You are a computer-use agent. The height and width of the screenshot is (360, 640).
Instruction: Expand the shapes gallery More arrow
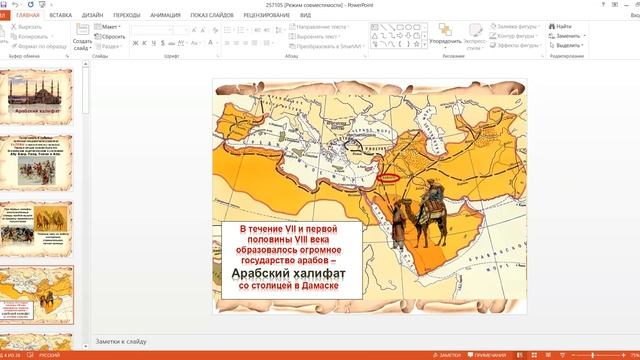point(424,44)
